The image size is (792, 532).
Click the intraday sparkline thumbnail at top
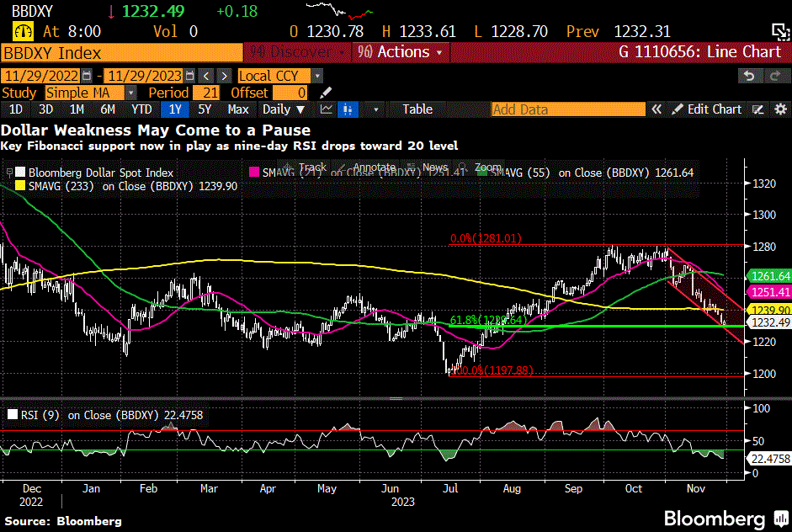(339, 10)
